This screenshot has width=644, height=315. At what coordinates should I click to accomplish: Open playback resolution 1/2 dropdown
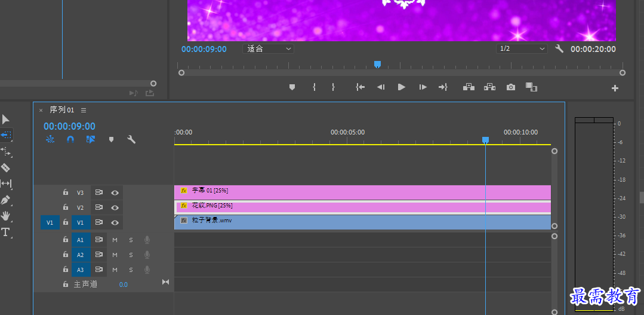522,48
